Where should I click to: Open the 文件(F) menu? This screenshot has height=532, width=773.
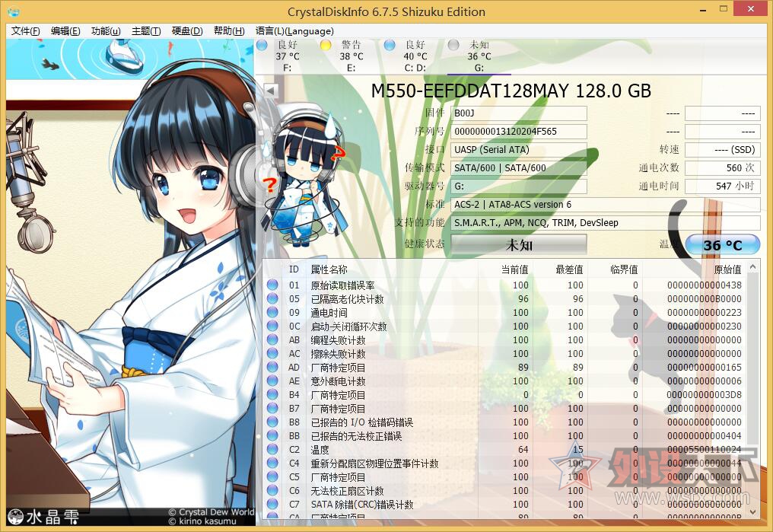[25, 31]
